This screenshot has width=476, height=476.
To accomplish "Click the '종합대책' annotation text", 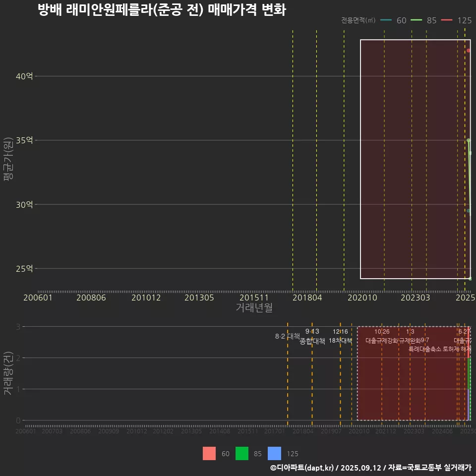I will (312, 341).
